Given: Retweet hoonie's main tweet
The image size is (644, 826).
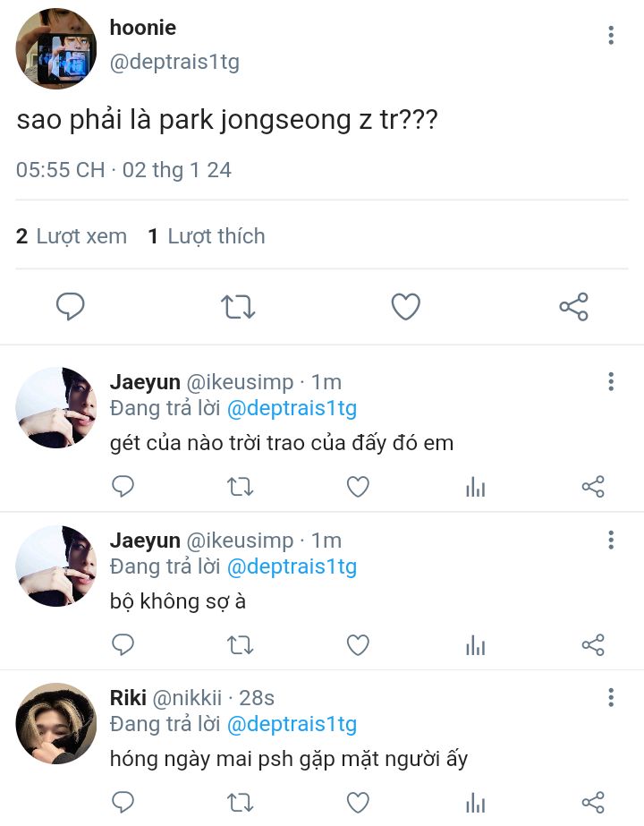Looking at the screenshot, I should tap(238, 307).
